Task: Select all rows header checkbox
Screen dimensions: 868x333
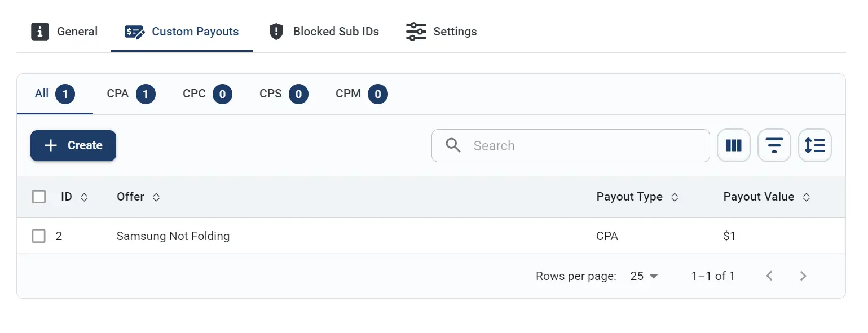Action: click(39, 197)
